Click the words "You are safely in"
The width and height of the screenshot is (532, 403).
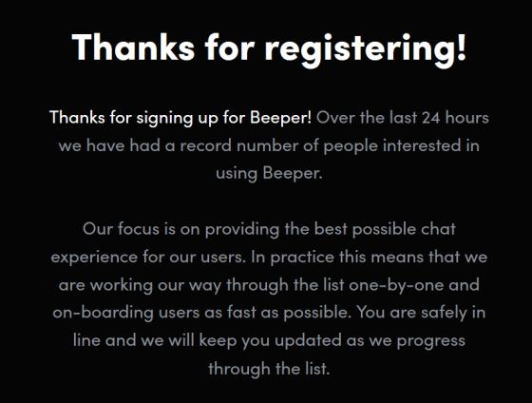coord(421,312)
